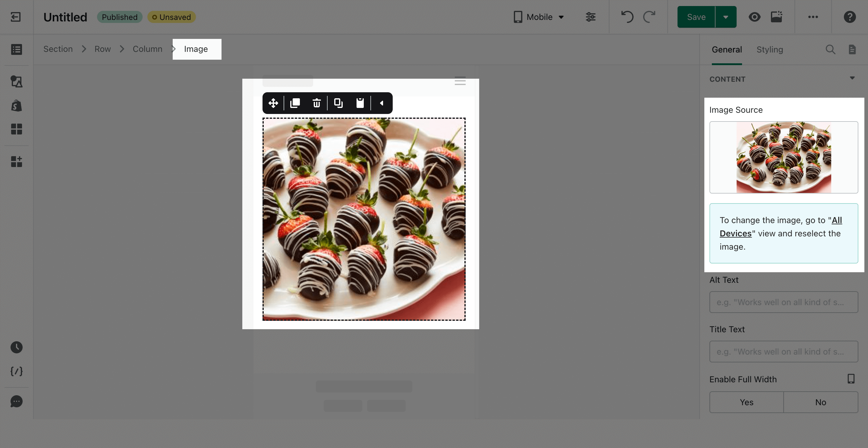Open the add-ons grid plus icon

point(17,162)
